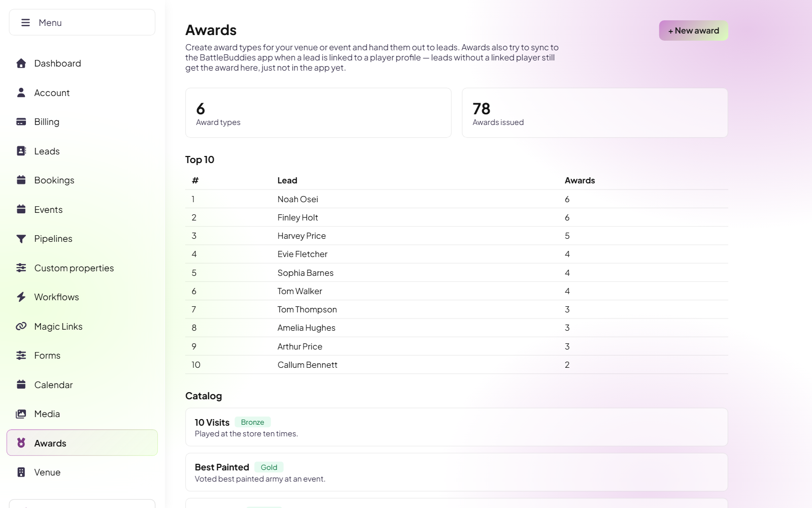Click Harvey Price lead name

tap(301, 236)
